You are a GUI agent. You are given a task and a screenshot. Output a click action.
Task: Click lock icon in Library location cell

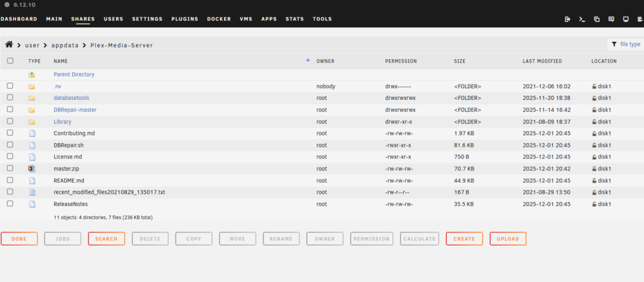pos(594,122)
